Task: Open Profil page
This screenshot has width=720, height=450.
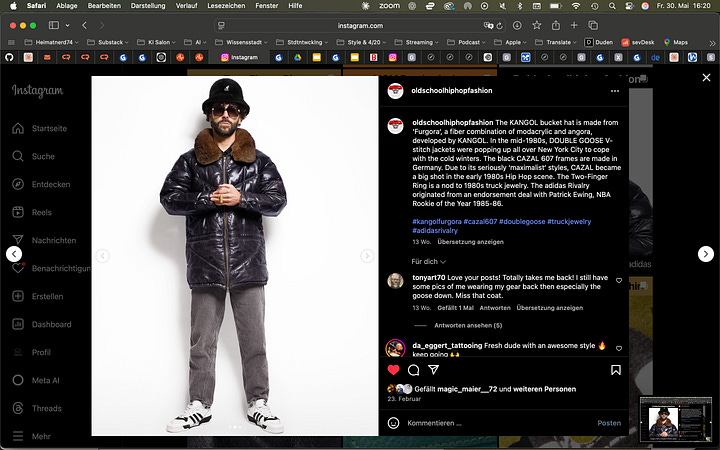Action: click(x=31, y=353)
